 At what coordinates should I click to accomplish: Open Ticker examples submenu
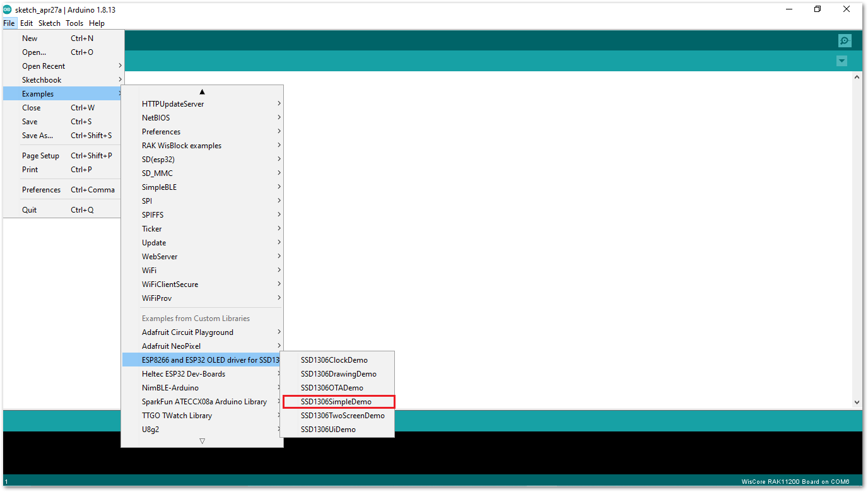point(202,229)
